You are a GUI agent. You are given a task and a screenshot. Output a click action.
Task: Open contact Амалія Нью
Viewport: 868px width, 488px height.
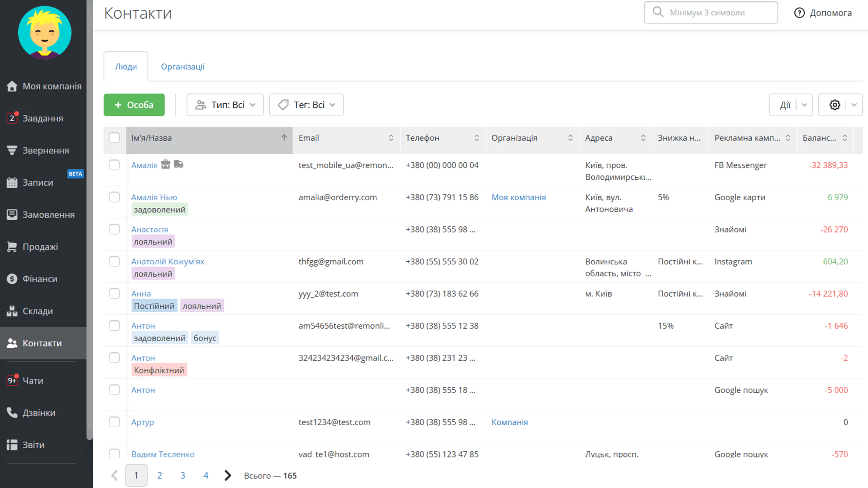coord(154,197)
